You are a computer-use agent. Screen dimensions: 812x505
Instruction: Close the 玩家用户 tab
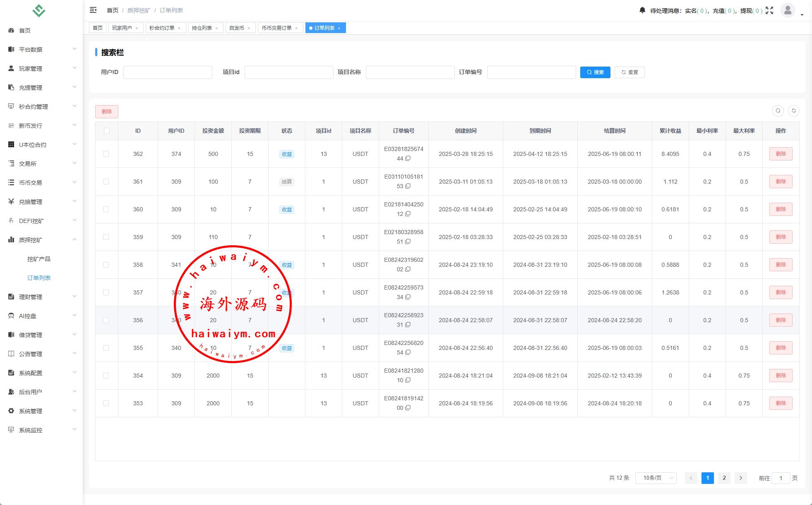(x=137, y=28)
